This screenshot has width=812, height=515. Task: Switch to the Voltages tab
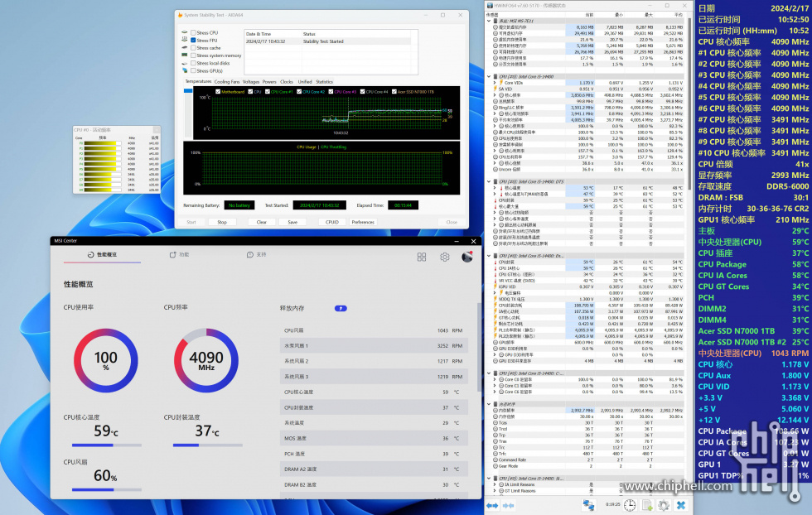coord(251,82)
